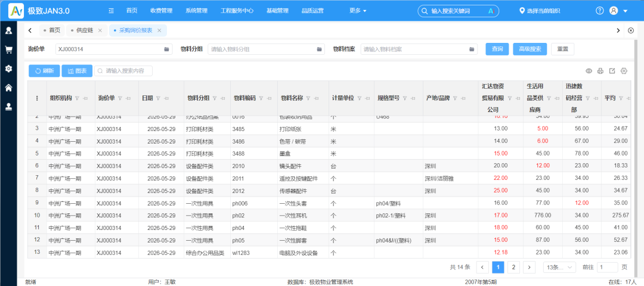Image resolution: width=644 pixels, height=286 pixels.
Task: Toggle the eye visibility icon above table
Action: (589, 71)
